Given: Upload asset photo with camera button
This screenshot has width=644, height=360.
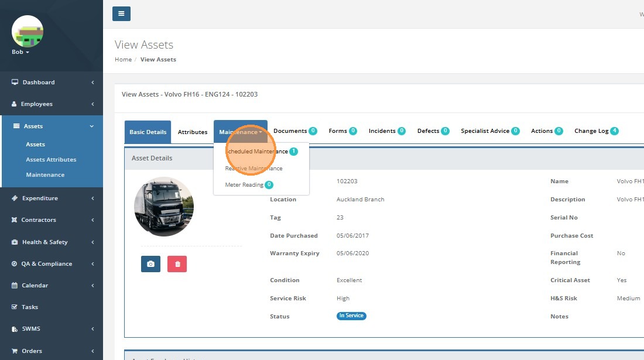Looking at the screenshot, I should tap(150, 264).
